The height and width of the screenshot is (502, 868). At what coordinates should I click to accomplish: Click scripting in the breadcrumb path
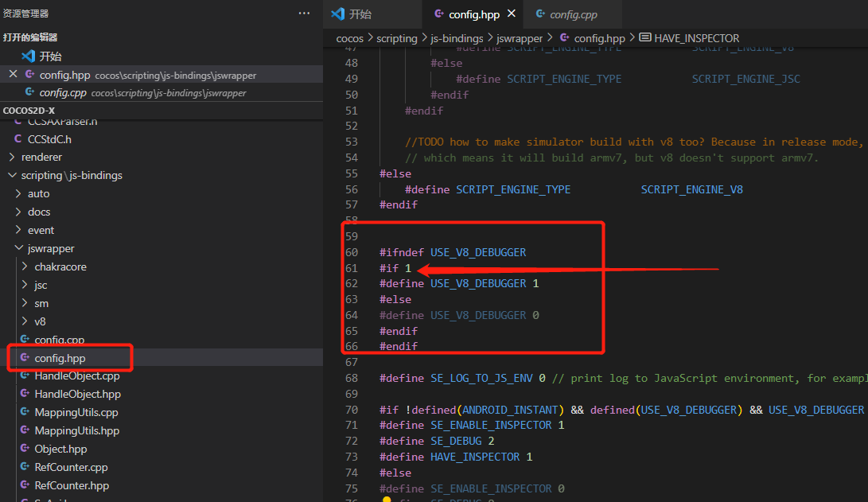397,38
